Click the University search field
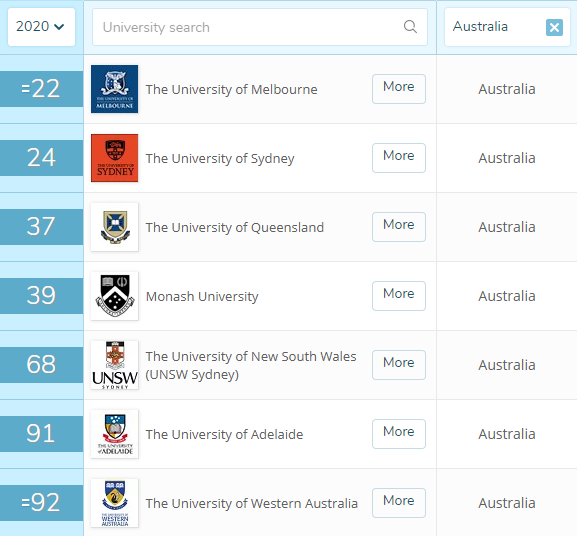Image resolution: width=577 pixels, height=536 pixels. coord(260,27)
